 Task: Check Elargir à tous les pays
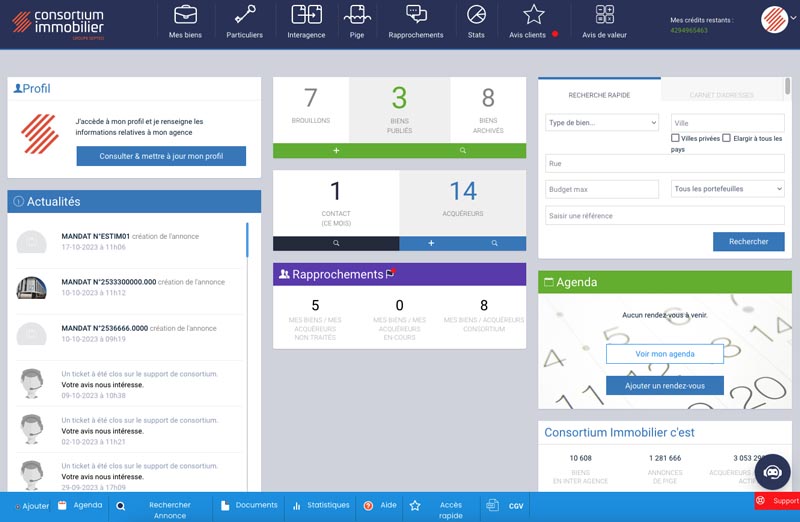click(x=727, y=138)
